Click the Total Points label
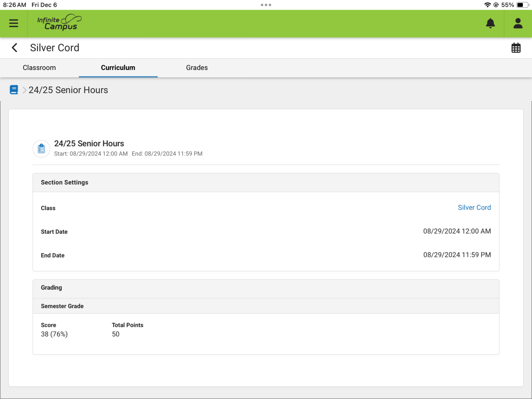532x399 pixels. 128,325
